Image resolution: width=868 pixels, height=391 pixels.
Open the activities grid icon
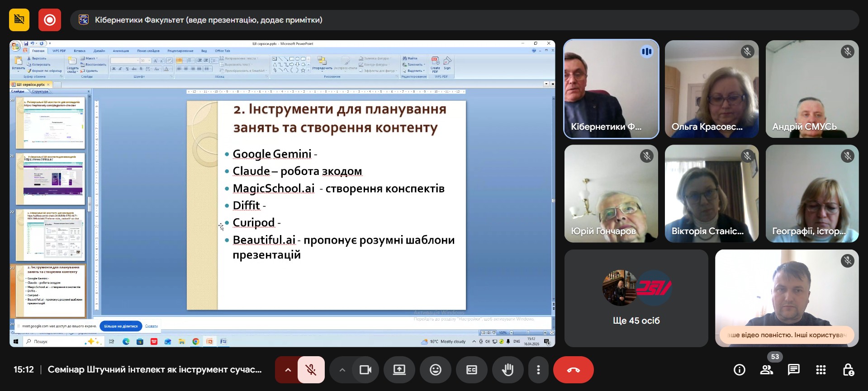pos(821,370)
